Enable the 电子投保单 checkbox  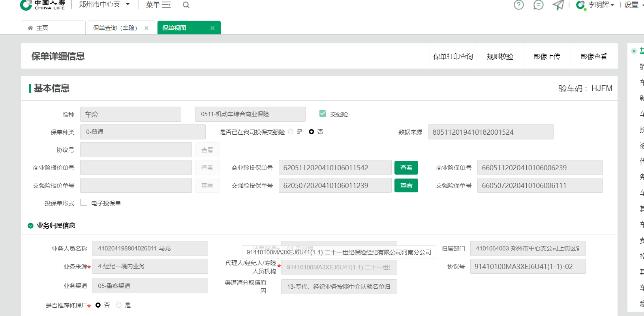[84, 203]
